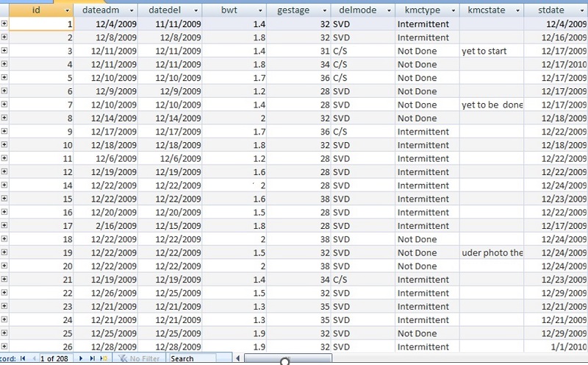
Task: Click into the Search box
Action: [193, 358]
